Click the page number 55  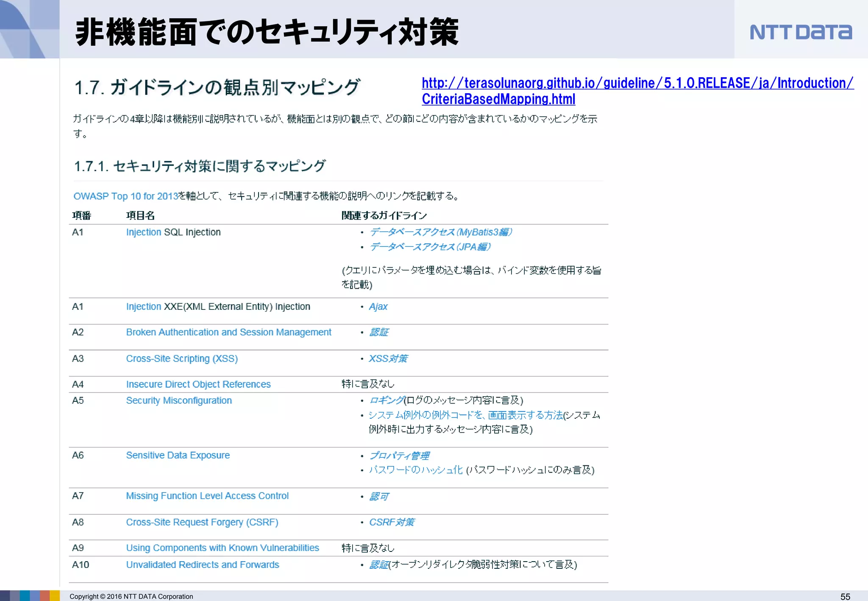(x=845, y=596)
